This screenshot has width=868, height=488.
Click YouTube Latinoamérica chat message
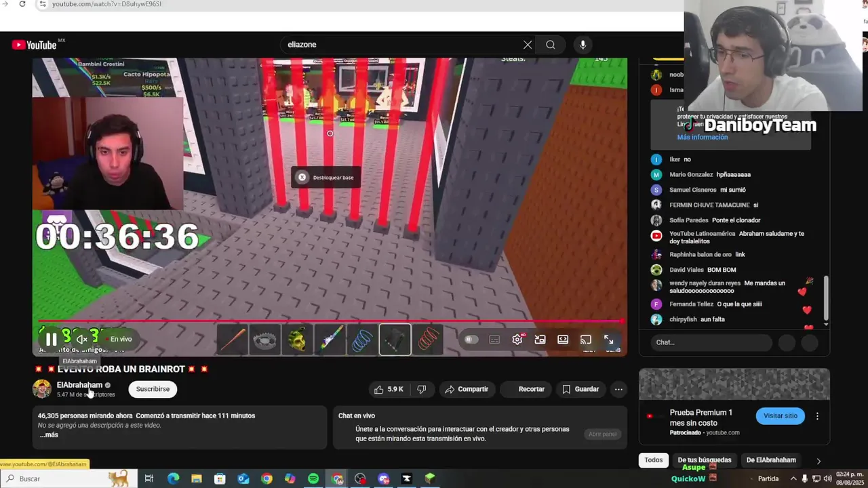pos(733,237)
